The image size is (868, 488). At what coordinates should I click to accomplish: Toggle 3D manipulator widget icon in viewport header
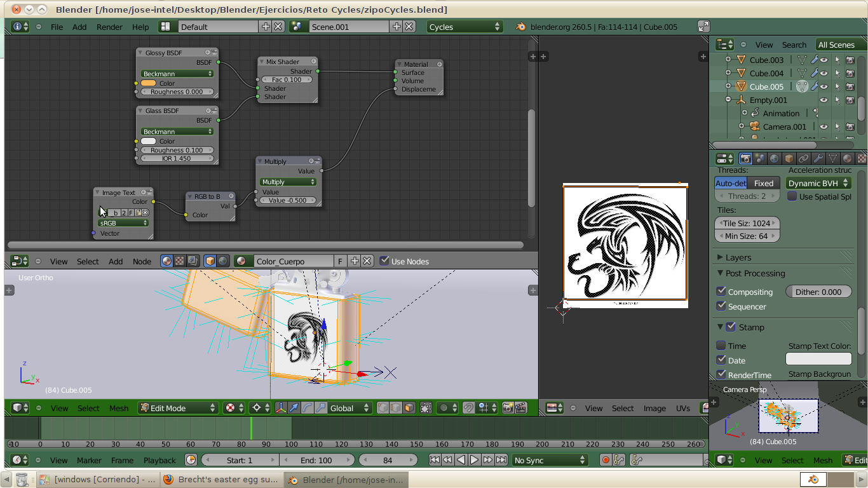pos(280,408)
